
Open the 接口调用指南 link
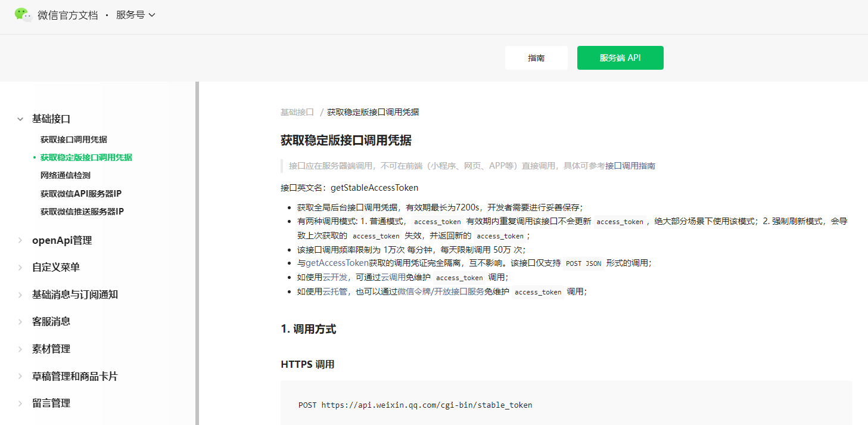tap(630, 166)
